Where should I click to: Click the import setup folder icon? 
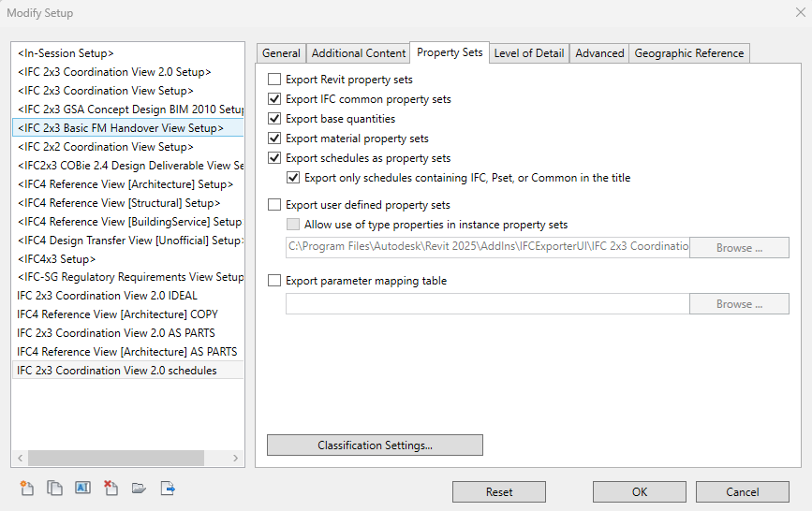139,488
